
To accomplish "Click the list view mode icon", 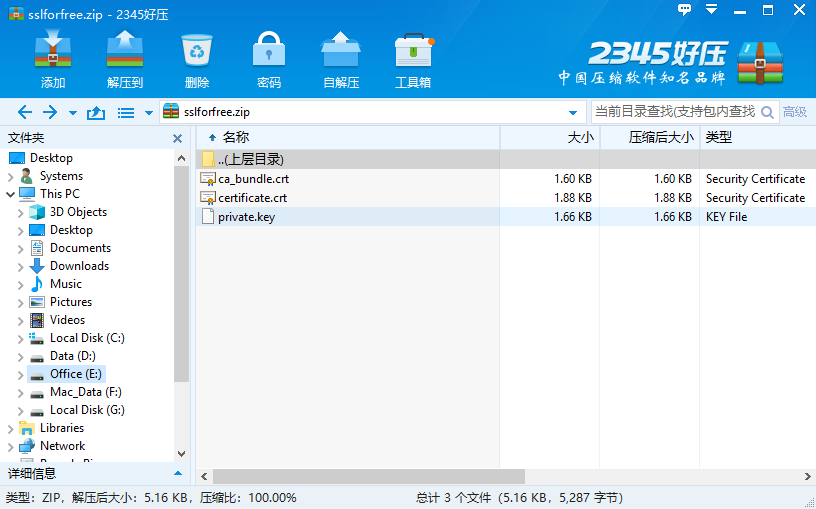I will [x=126, y=112].
